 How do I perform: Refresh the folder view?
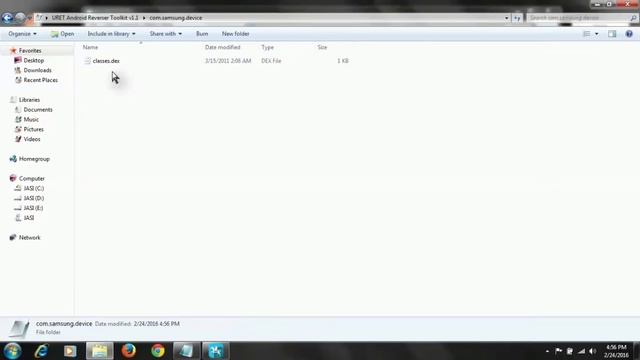coord(517,18)
